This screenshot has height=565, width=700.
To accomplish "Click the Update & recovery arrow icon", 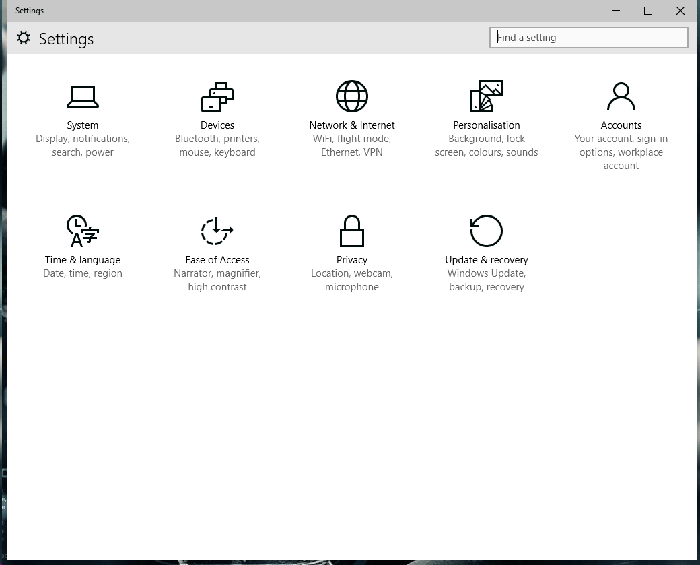I will coord(486,231).
